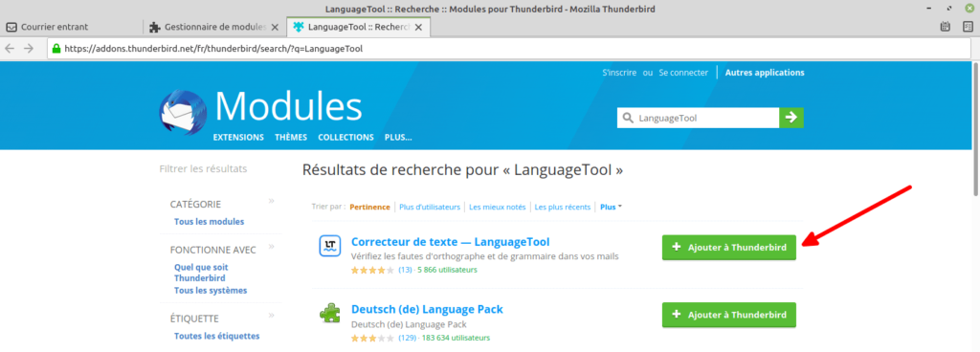Collapse the CATÉGORIE filter section
The height and width of the screenshot is (352, 980).
pos(271,201)
